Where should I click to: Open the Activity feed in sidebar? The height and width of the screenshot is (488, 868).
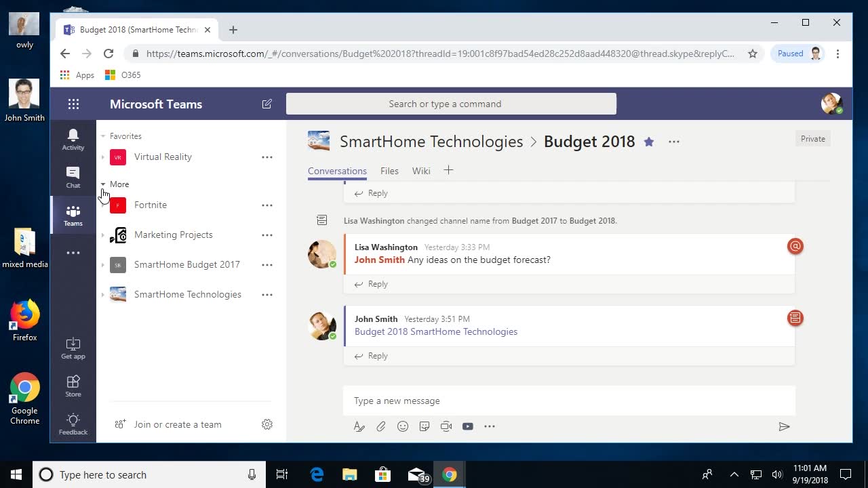pos(73,140)
